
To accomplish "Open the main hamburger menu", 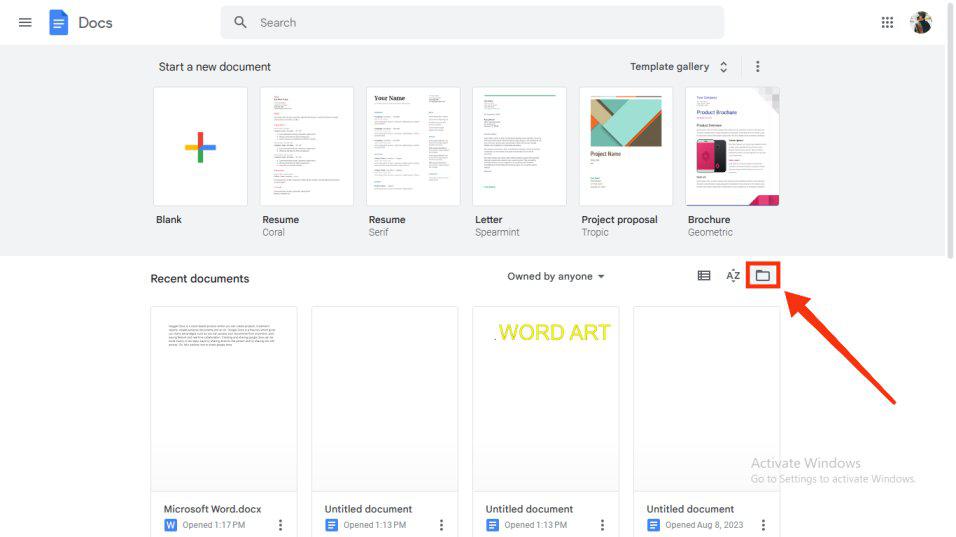I will pyautogui.click(x=25, y=23).
